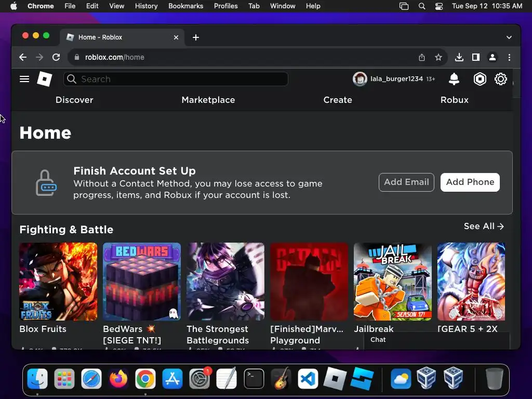532x399 pixels.
Task: Click the Add Phone button
Action: pos(470,182)
